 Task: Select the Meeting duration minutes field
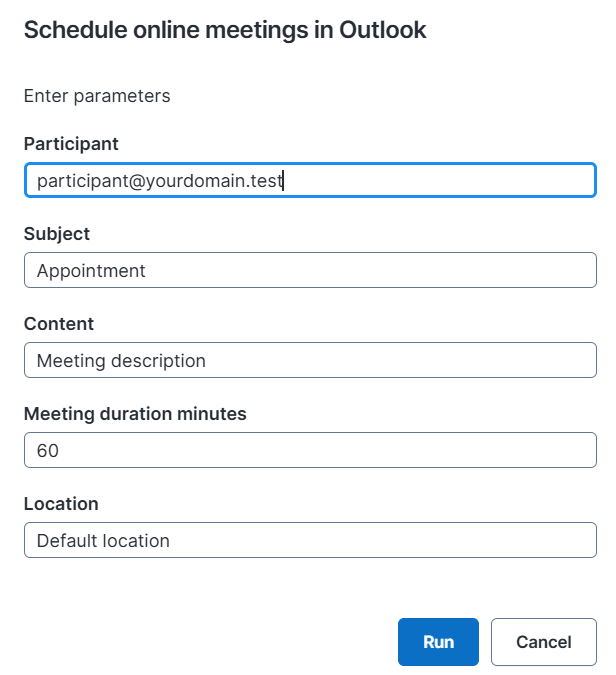tap(310, 451)
